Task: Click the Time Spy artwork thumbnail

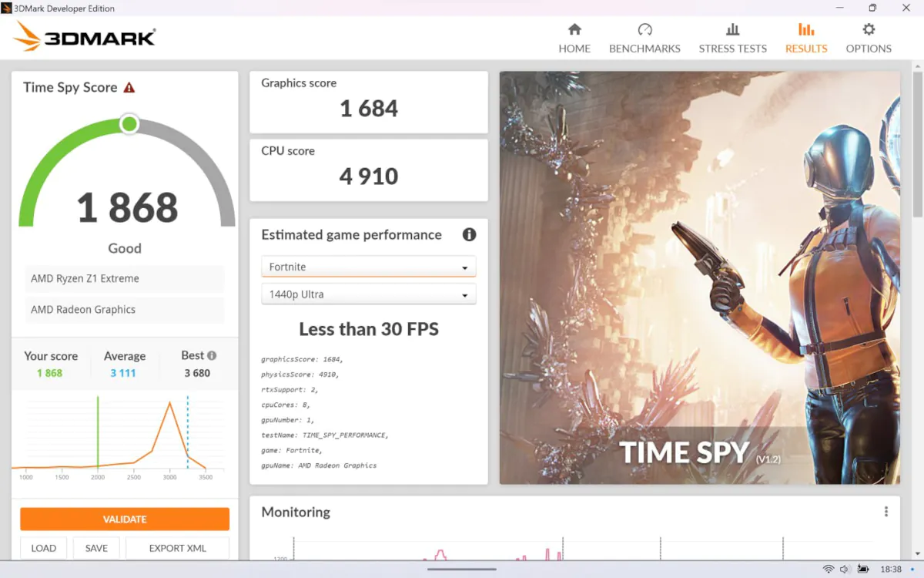Action: [700, 278]
